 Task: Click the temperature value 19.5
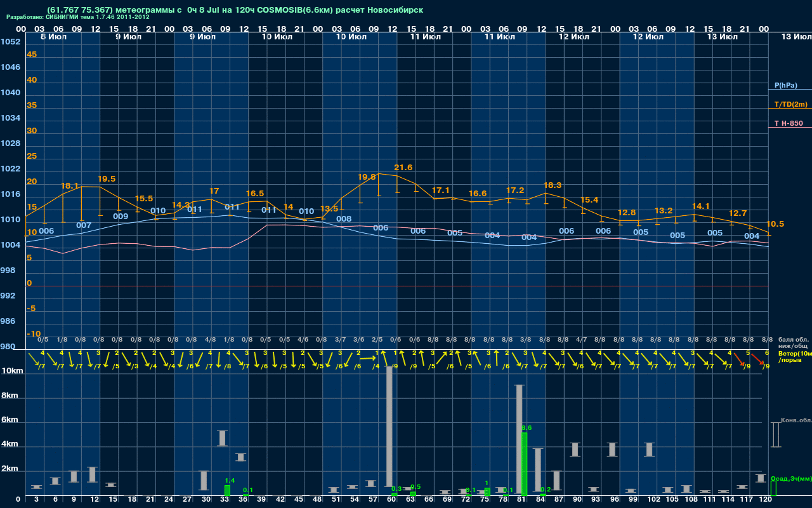coord(107,179)
